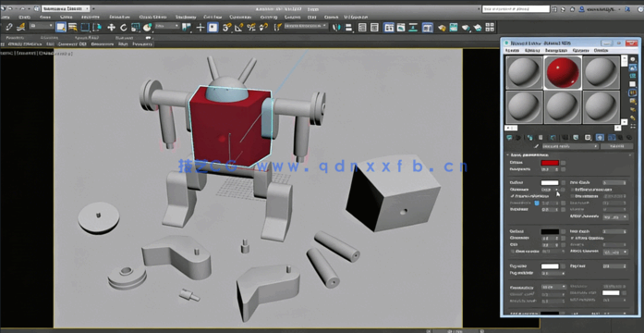Viewport: 644px width, 333px height.
Task: Toggle the Spinner Snap button
Action: click(263, 28)
